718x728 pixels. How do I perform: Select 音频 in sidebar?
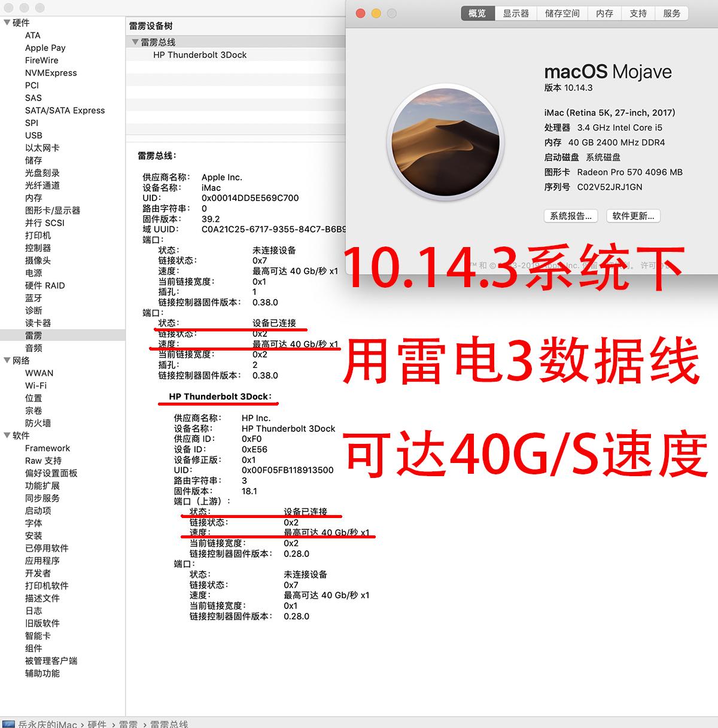click(34, 348)
